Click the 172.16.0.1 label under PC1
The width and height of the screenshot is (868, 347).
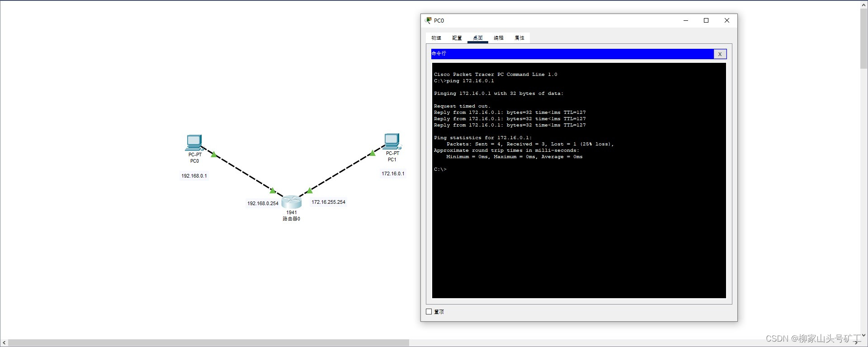(x=393, y=173)
